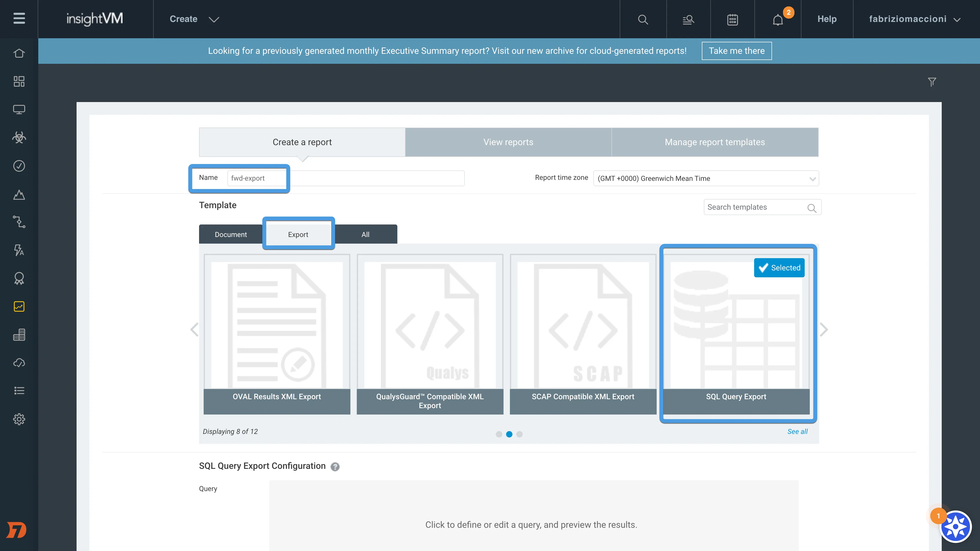Image resolution: width=980 pixels, height=551 pixels.
Task: Show next templates with the right arrow
Action: point(824,329)
